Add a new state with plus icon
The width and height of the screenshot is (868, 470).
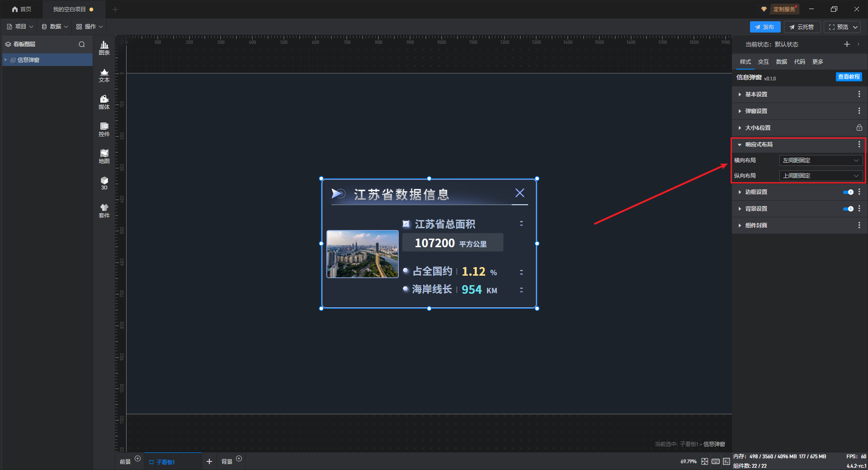point(847,44)
